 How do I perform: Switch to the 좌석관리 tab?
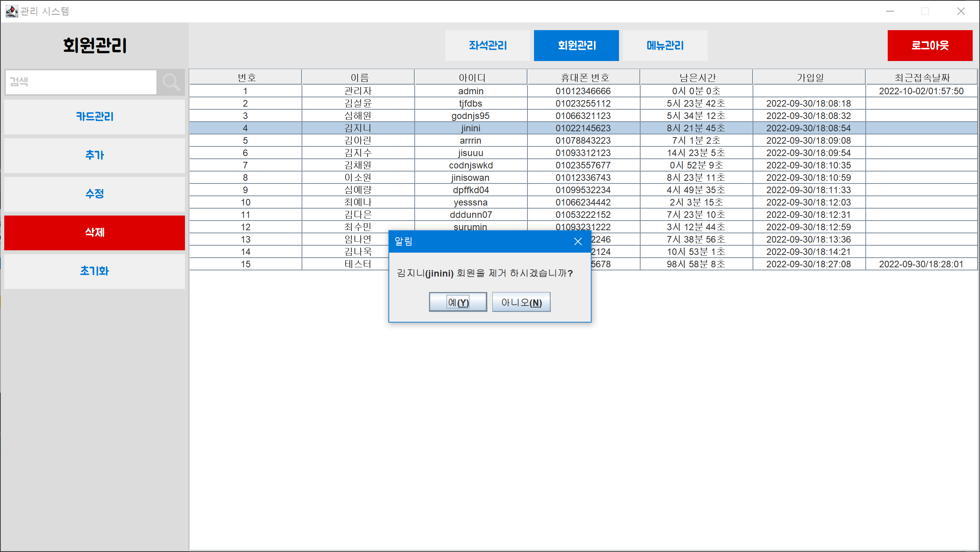coord(488,45)
